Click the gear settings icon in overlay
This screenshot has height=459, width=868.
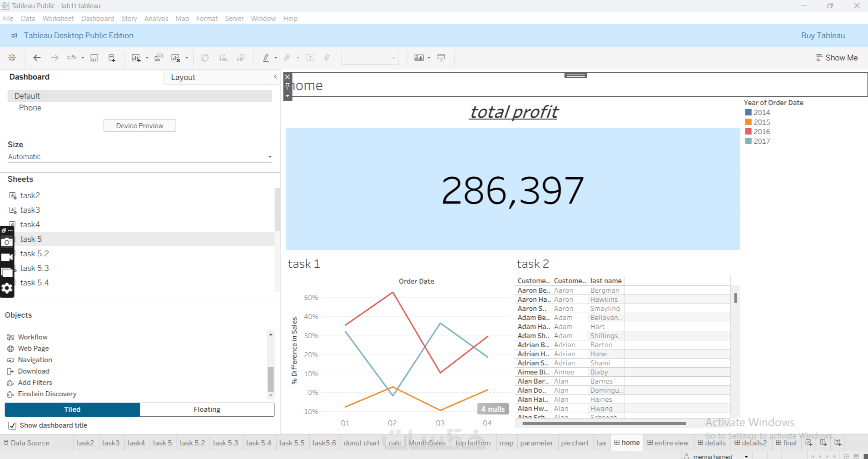[x=7, y=288]
